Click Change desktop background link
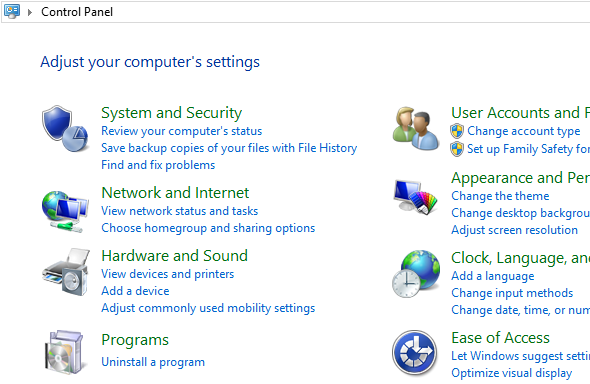 coord(520,213)
